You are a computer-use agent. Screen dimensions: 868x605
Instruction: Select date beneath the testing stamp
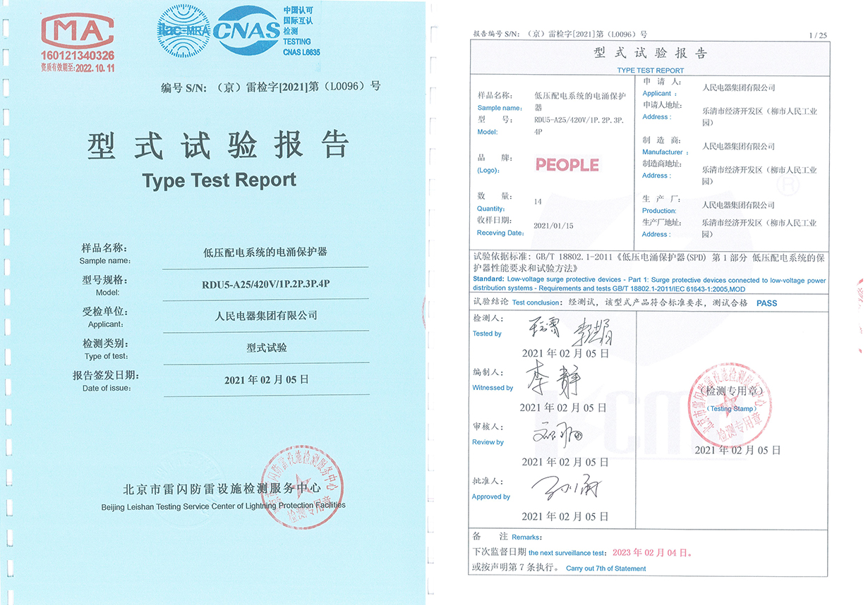coord(737,450)
